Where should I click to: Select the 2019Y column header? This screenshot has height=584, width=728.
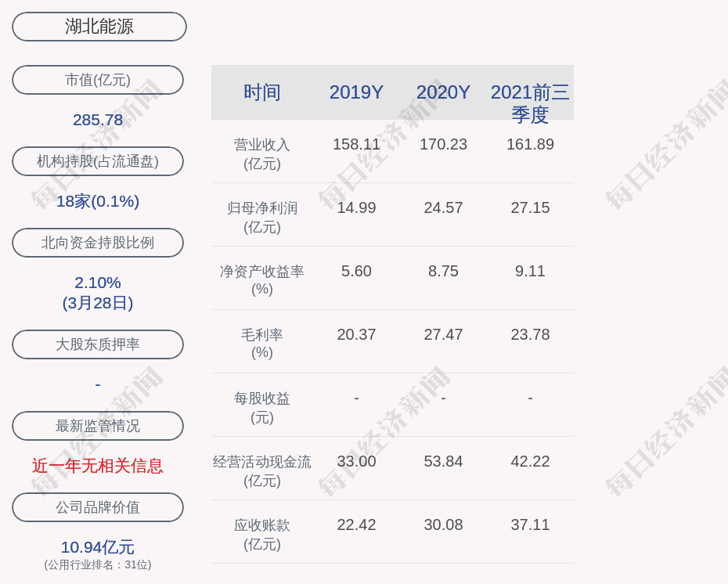click(356, 92)
